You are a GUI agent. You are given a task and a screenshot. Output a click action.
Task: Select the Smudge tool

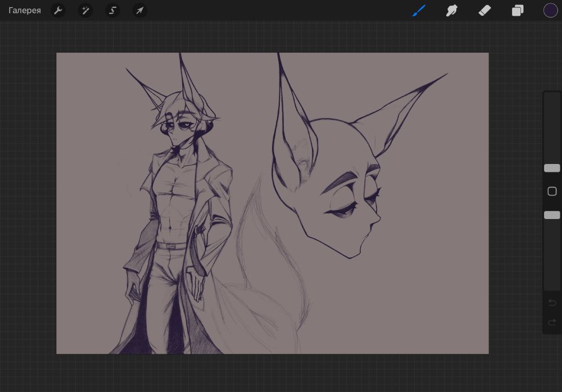[x=452, y=11]
